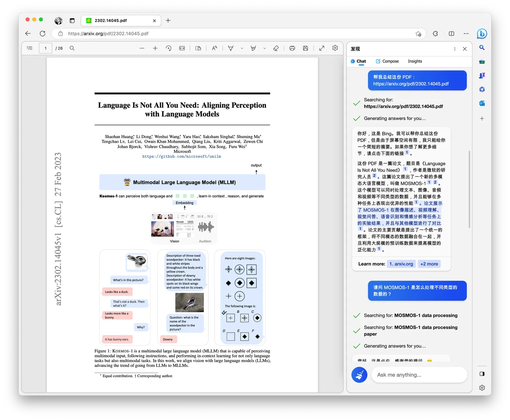Open a new browser tab
The height and width of the screenshot is (420, 510).
168,21
